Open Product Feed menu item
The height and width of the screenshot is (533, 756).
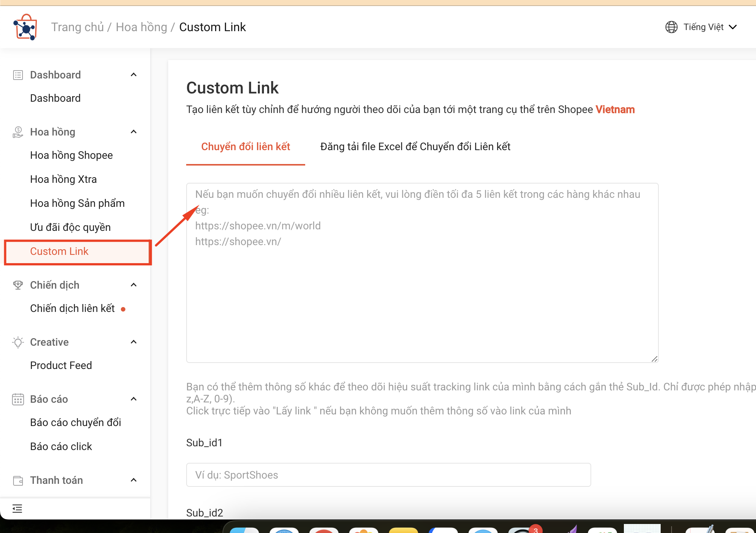[x=61, y=365]
